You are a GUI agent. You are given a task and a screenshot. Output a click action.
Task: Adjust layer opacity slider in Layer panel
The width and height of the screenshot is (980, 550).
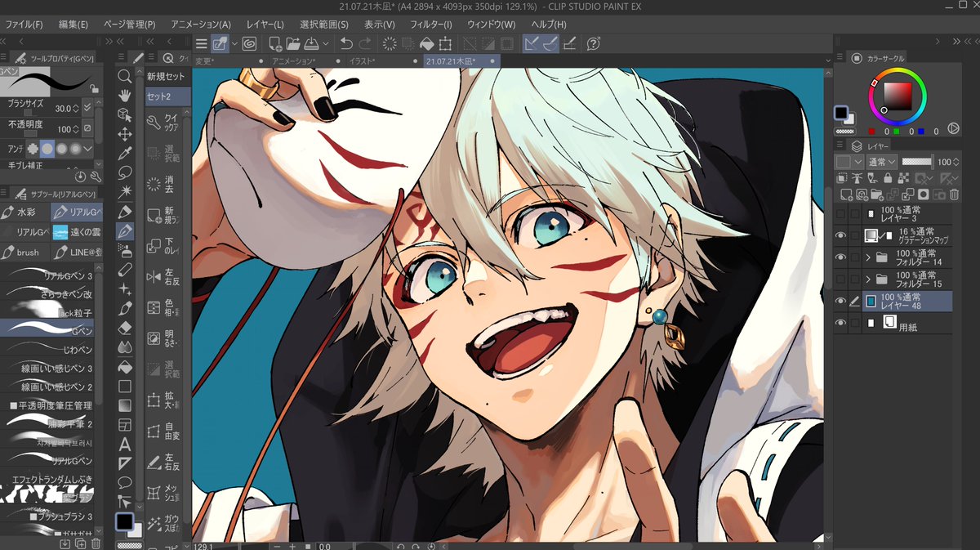coord(917,162)
